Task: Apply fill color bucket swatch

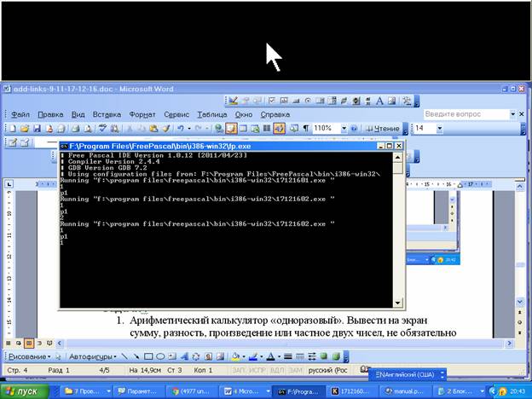Action: point(235,356)
